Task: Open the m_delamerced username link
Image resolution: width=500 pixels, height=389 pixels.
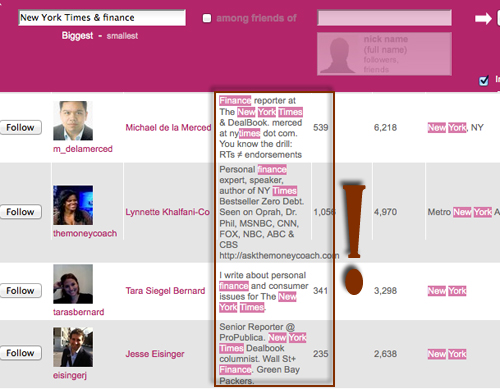Action: (x=83, y=149)
